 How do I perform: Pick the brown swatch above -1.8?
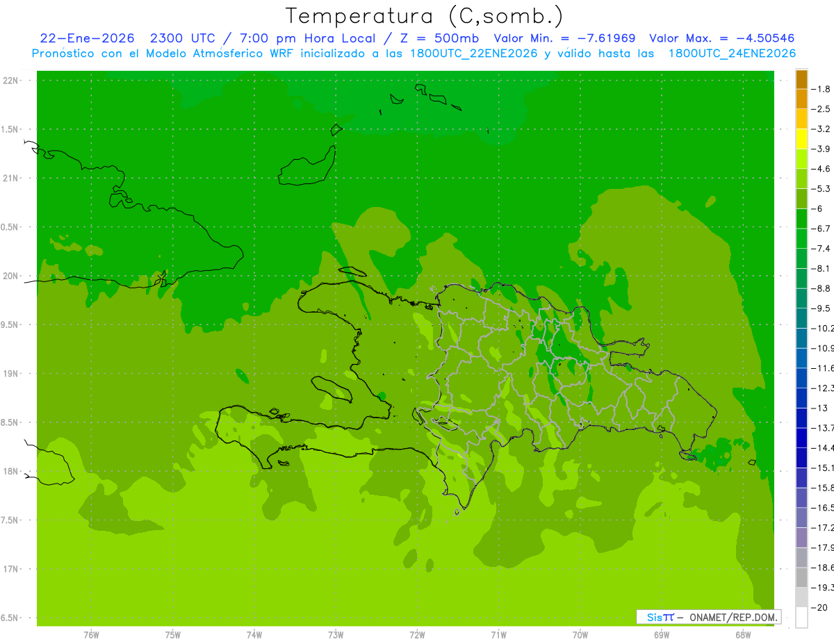click(801, 79)
